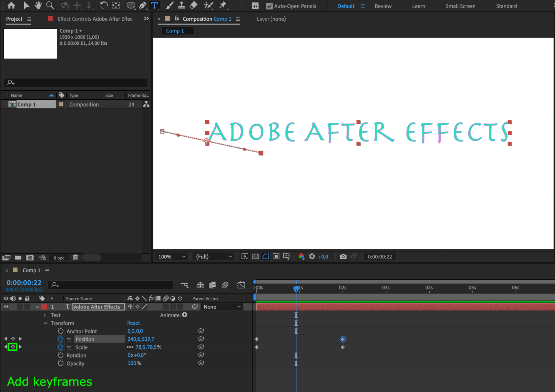Click the layer 1 red label color swatch

click(44, 307)
